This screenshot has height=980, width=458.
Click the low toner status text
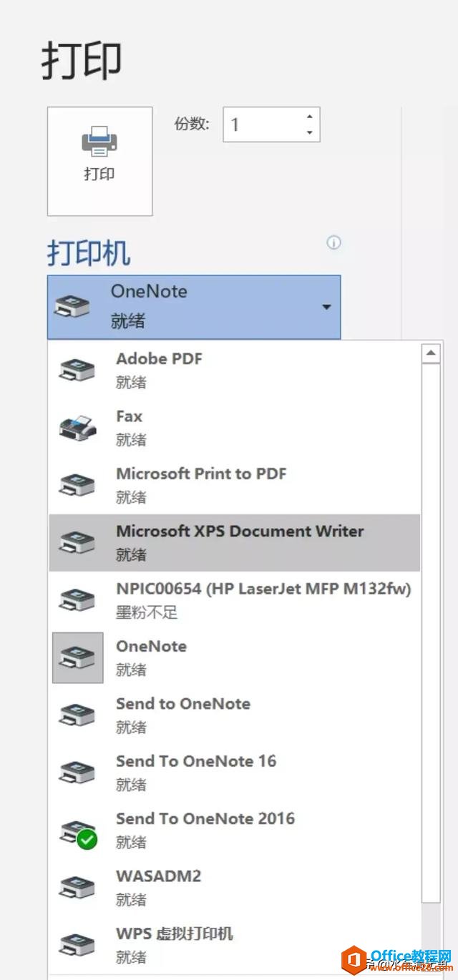[x=147, y=612]
